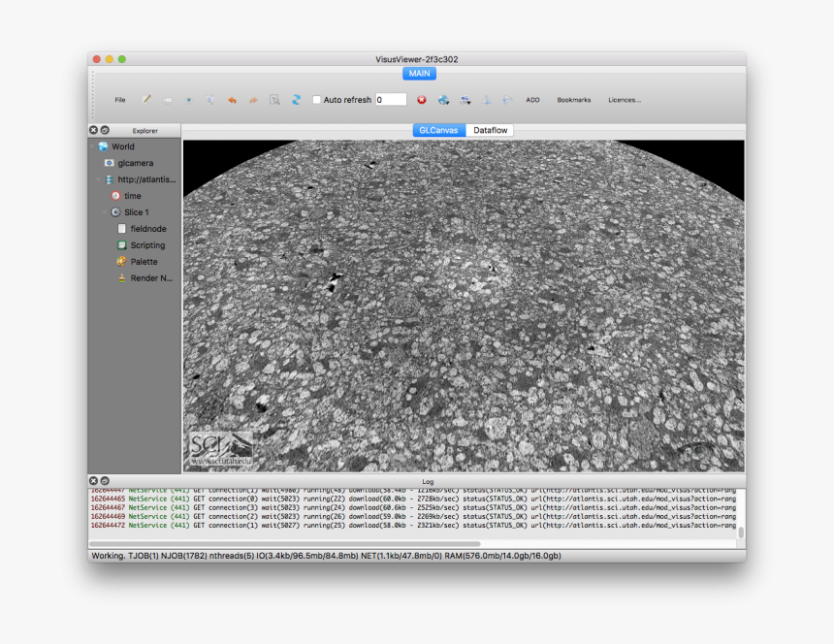Collapse the http://atlantis dataset node
Screen dimensions: 834x644
point(99,179)
